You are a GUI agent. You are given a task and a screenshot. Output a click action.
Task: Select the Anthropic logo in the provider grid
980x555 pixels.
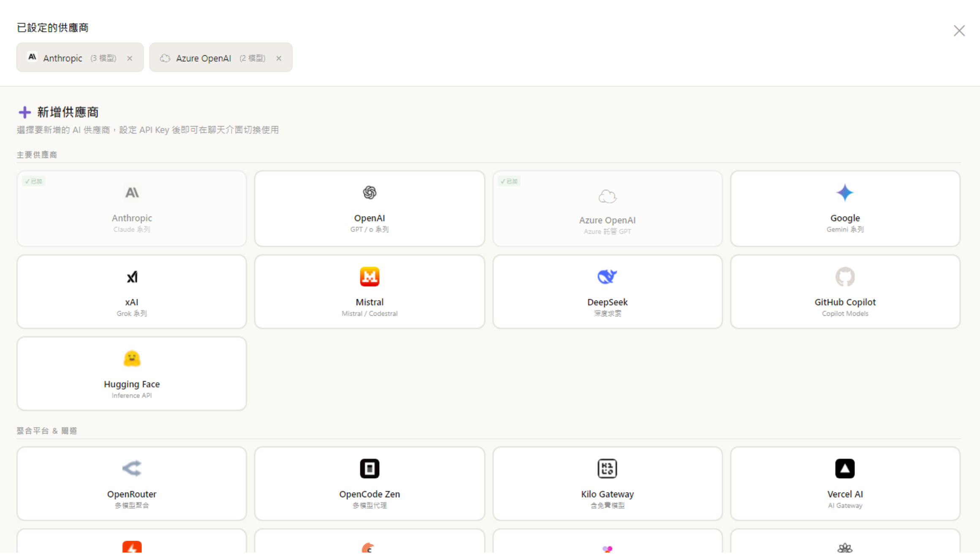(x=132, y=192)
